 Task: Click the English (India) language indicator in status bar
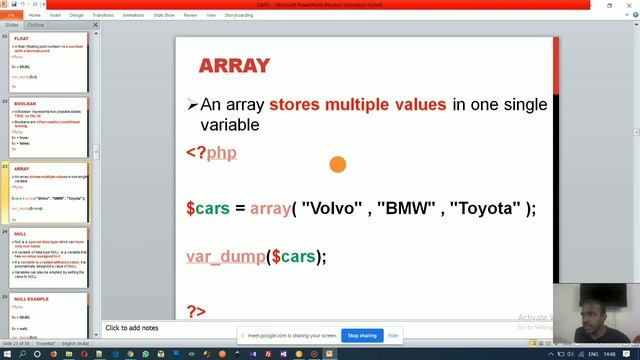[x=75, y=344]
